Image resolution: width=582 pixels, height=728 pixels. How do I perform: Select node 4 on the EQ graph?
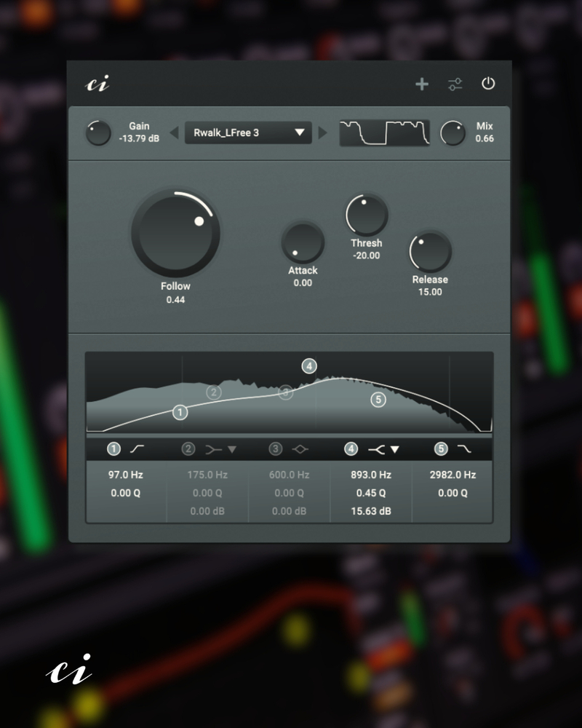point(309,366)
